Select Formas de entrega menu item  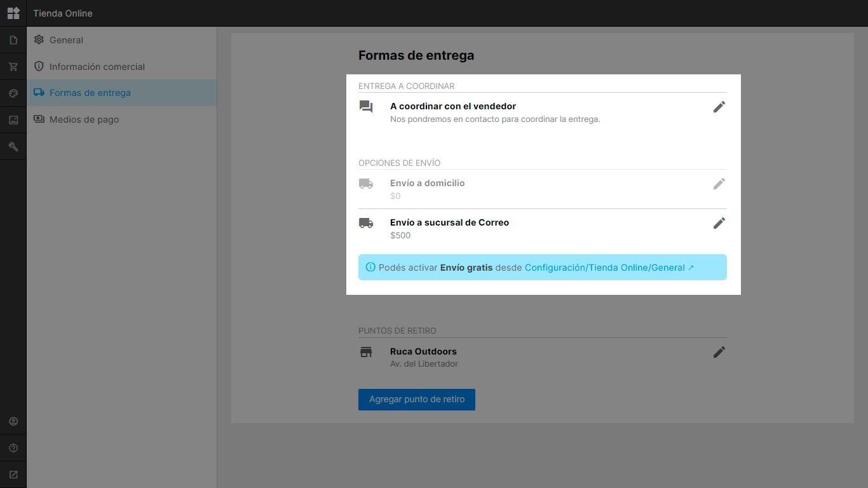(x=121, y=93)
